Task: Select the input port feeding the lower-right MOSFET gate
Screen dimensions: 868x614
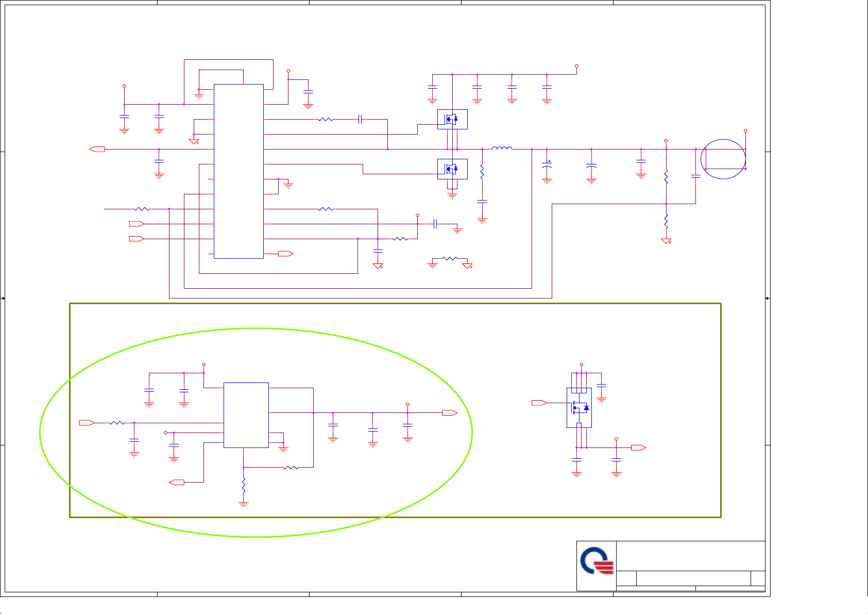Action: (539, 403)
